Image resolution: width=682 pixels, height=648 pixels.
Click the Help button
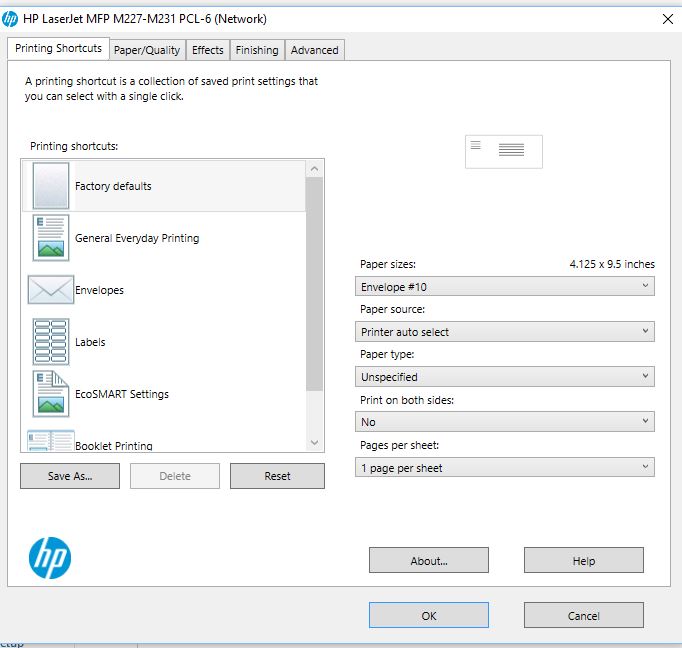click(x=584, y=560)
